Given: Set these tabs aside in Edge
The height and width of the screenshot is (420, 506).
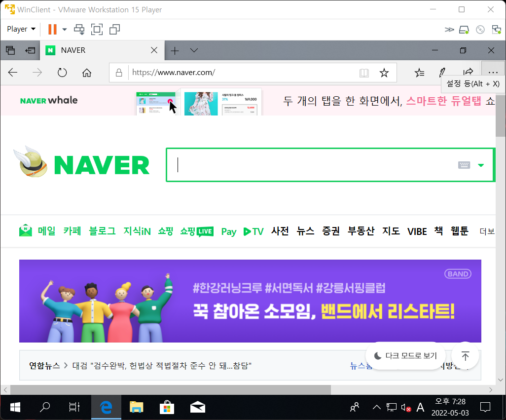Looking at the screenshot, I should [x=30, y=50].
